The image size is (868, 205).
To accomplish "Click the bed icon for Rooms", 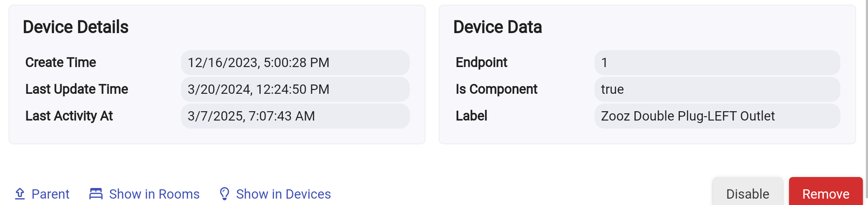I will tap(96, 194).
